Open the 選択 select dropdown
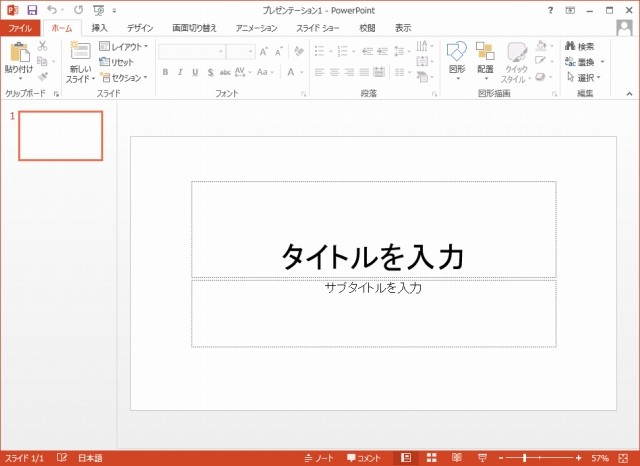640x466 pixels. 584,77
